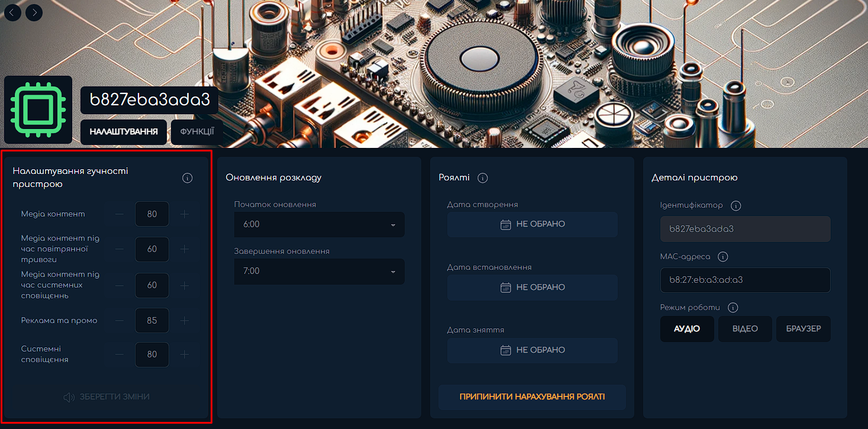Click the Оновлення розкладу heading
Screen dimensions: 868x429
pos(273,178)
